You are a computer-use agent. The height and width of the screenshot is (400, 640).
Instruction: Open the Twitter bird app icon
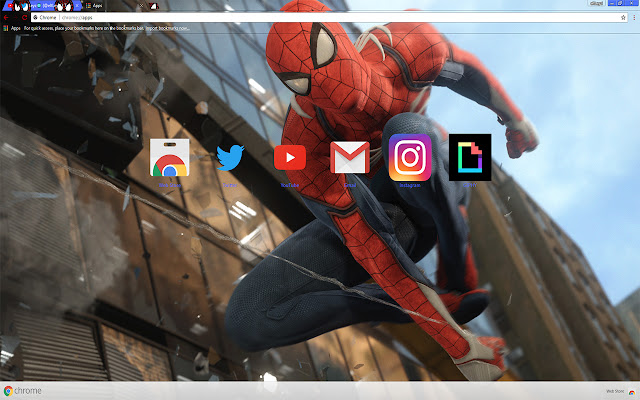click(230, 158)
